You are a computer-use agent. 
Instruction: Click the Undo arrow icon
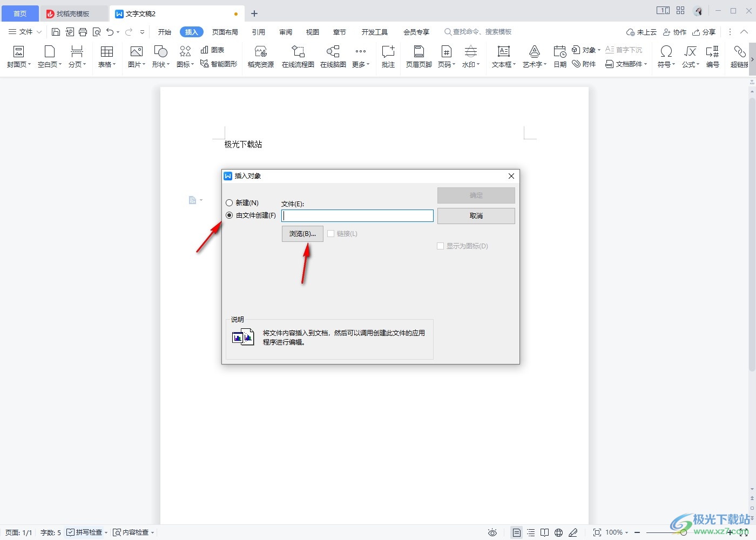110,32
